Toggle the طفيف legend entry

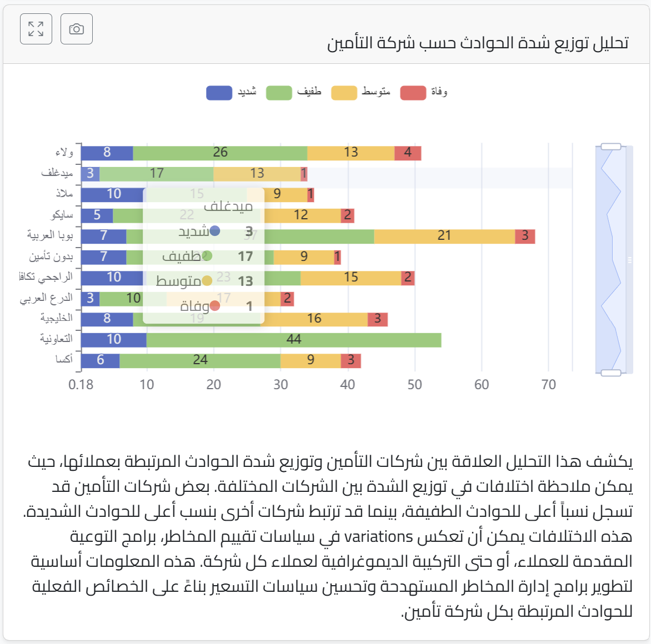[287, 92]
